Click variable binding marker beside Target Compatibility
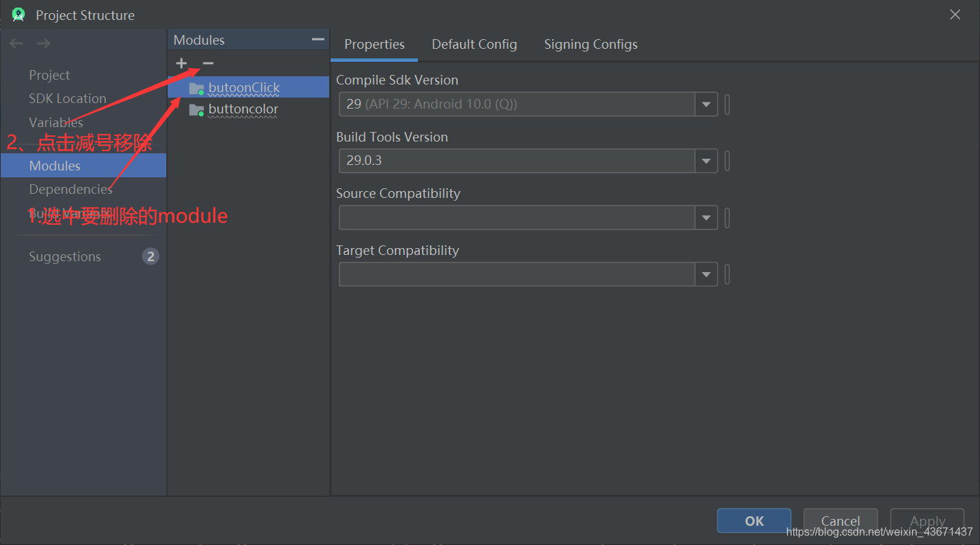This screenshot has width=980, height=545. [727, 274]
